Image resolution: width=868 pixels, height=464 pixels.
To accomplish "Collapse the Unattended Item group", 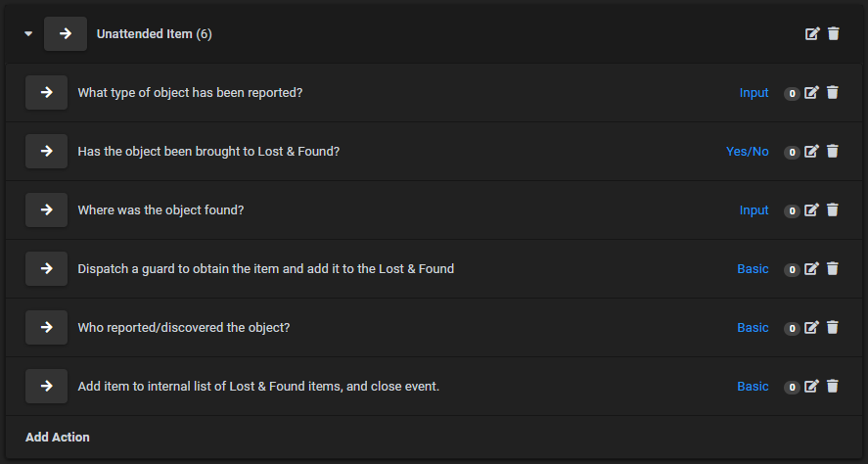I will (28, 34).
